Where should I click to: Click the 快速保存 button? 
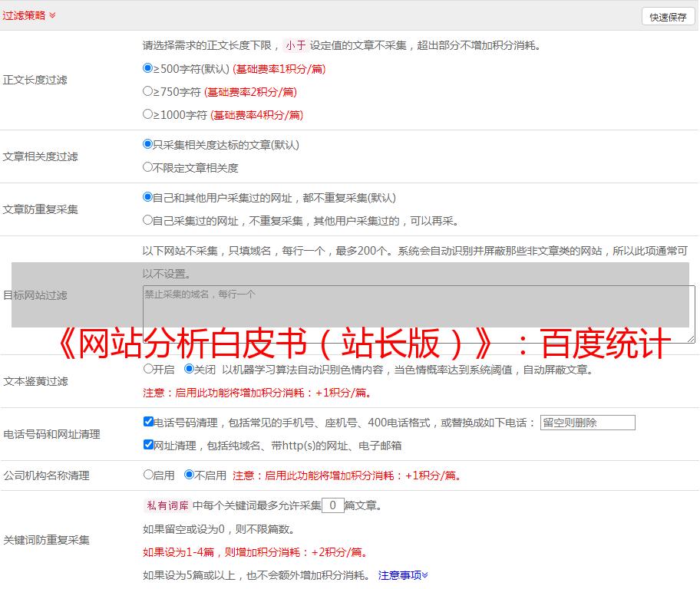668,18
